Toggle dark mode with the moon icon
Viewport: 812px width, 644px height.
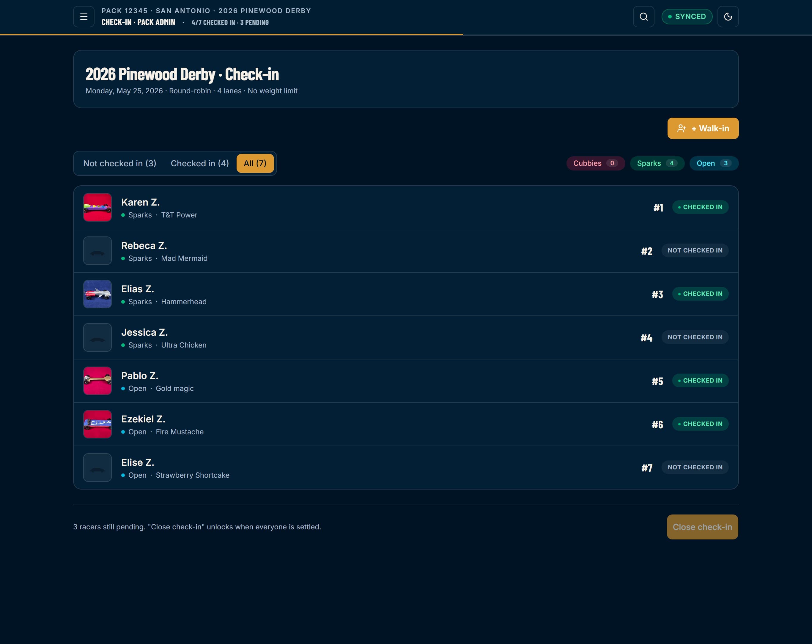click(728, 17)
